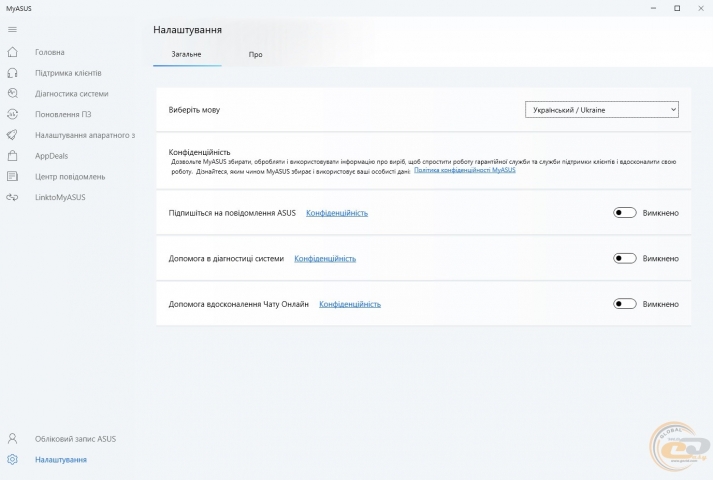This screenshot has height=480, width=713.
Task: Open Політика конфіденційності MyASUS link
Action: click(465, 170)
